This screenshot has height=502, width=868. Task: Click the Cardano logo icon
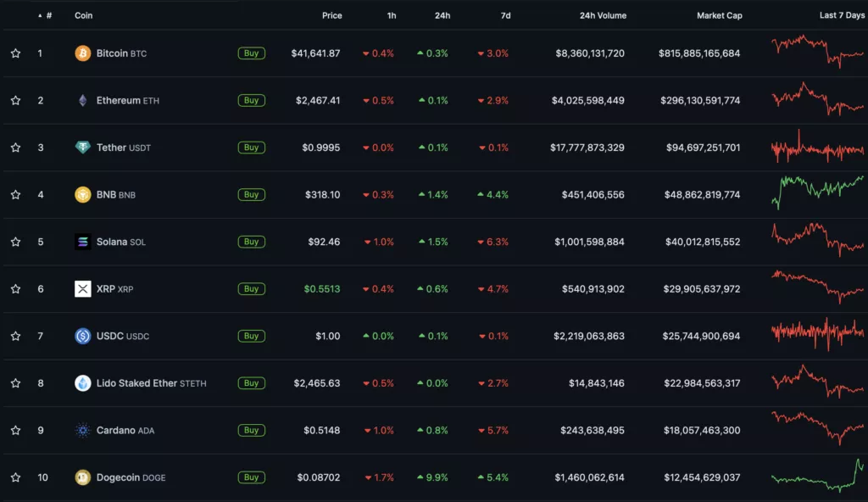point(82,430)
